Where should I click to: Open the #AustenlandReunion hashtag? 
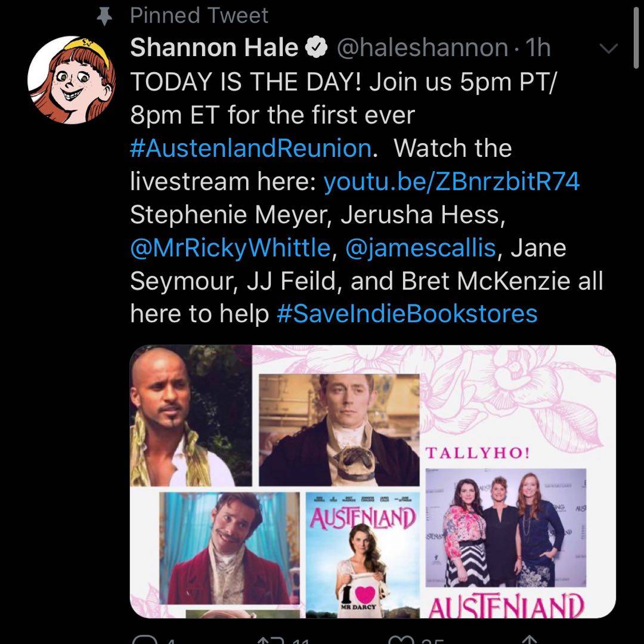click(250, 148)
